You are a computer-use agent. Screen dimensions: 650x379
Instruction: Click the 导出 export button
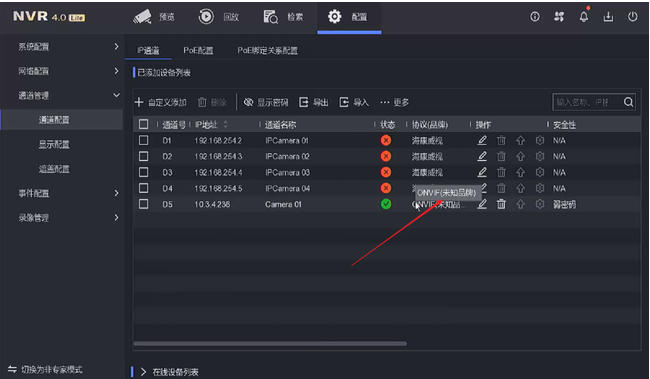(x=314, y=102)
